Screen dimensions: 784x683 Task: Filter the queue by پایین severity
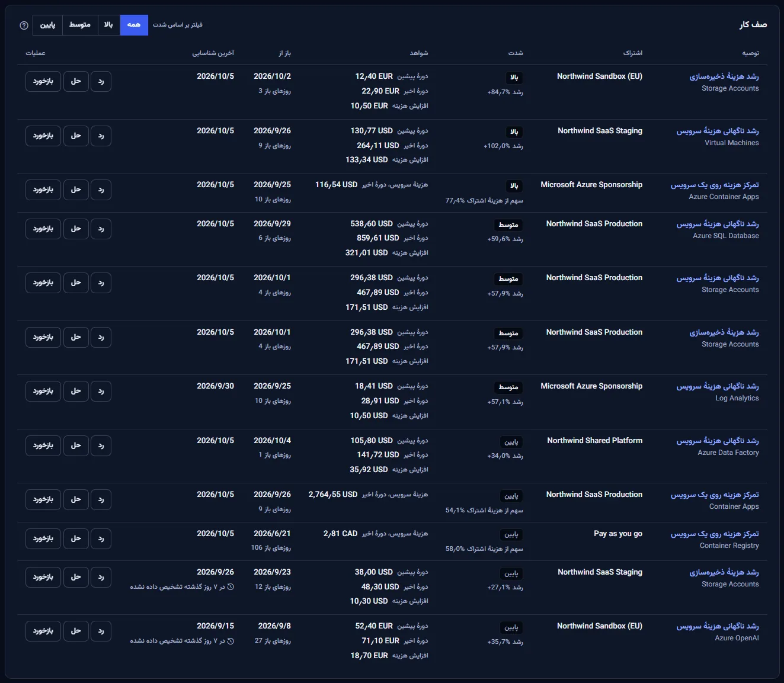click(47, 25)
